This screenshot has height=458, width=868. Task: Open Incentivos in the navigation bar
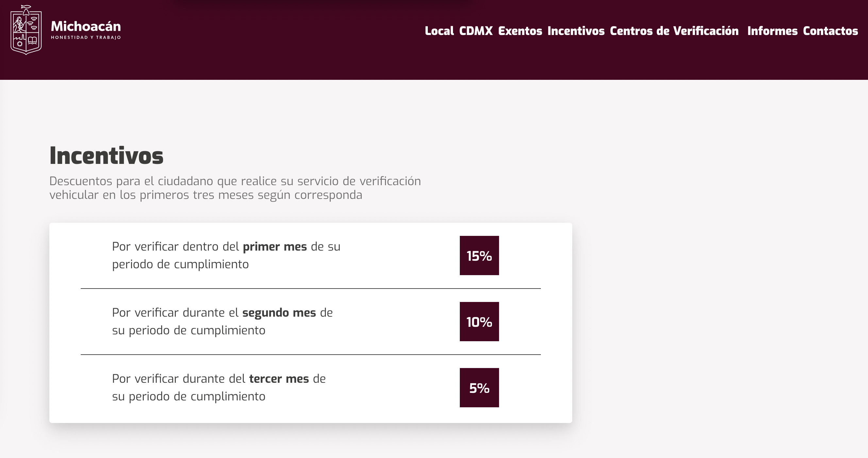tap(576, 31)
